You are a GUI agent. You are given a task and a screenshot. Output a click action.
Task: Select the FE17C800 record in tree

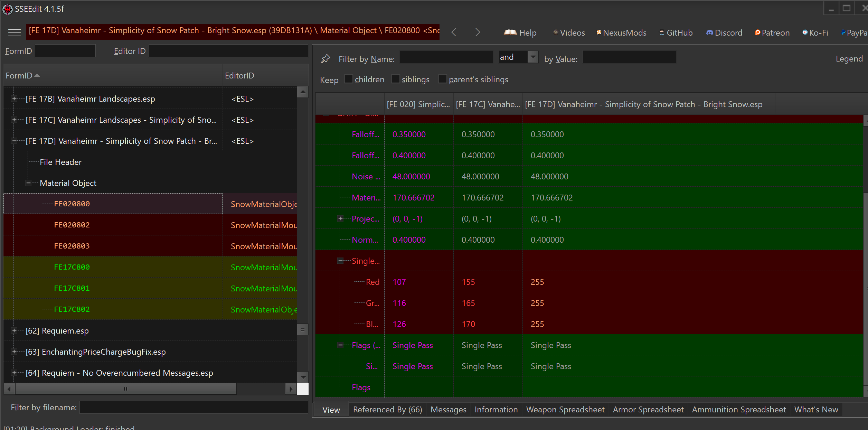click(72, 267)
